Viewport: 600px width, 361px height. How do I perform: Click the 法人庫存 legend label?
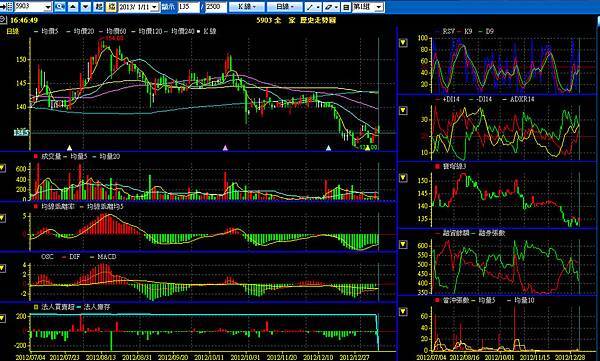pyautogui.click(x=97, y=307)
